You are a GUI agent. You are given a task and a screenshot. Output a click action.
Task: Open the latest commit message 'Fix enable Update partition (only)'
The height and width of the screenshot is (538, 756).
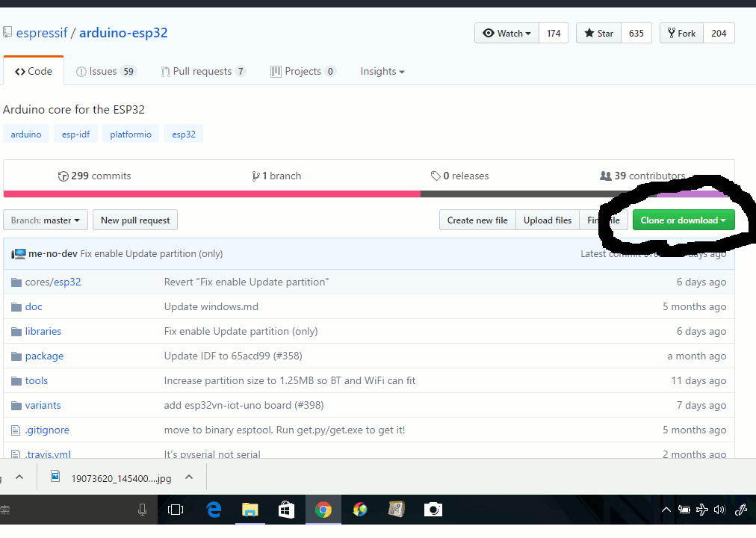click(x=152, y=253)
